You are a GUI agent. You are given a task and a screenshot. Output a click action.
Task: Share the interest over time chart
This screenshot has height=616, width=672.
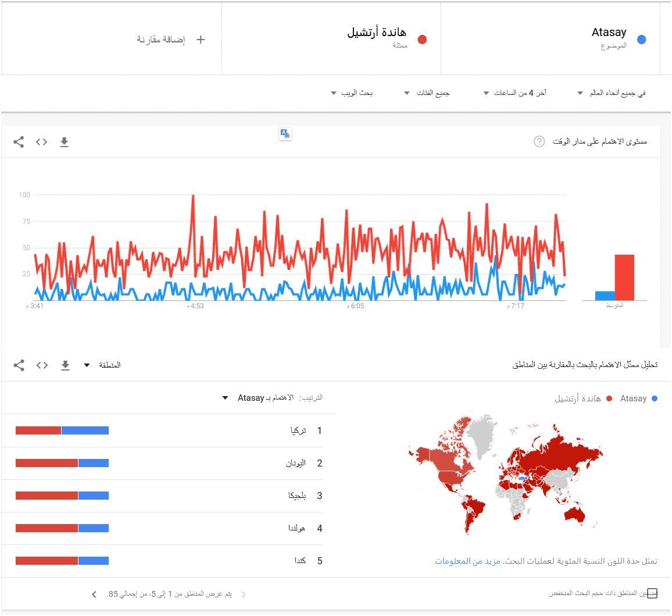[19, 142]
